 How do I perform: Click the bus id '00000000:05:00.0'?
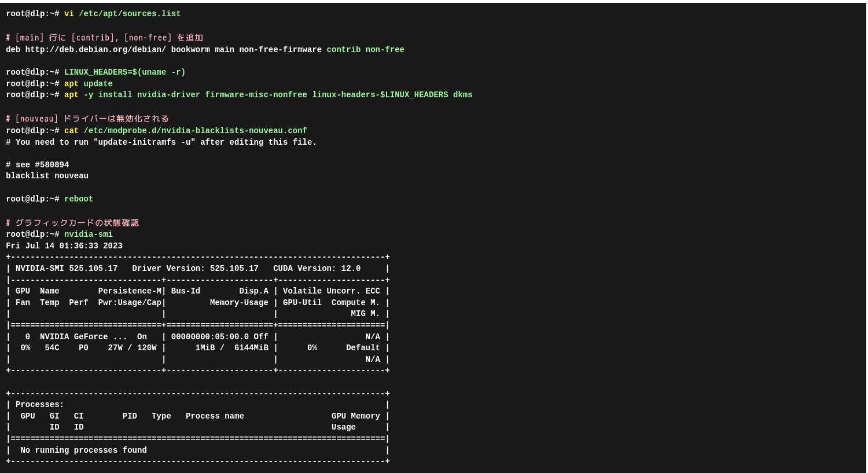click(x=210, y=337)
